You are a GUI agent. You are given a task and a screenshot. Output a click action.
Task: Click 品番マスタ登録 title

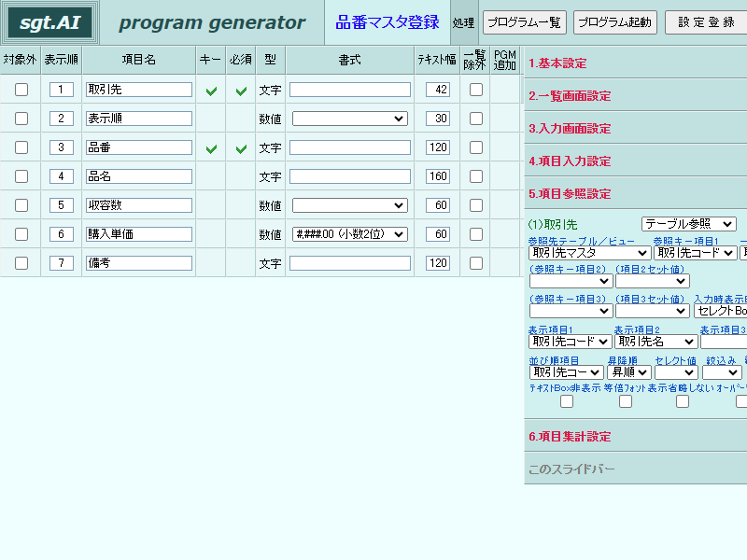pyautogui.click(x=388, y=22)
